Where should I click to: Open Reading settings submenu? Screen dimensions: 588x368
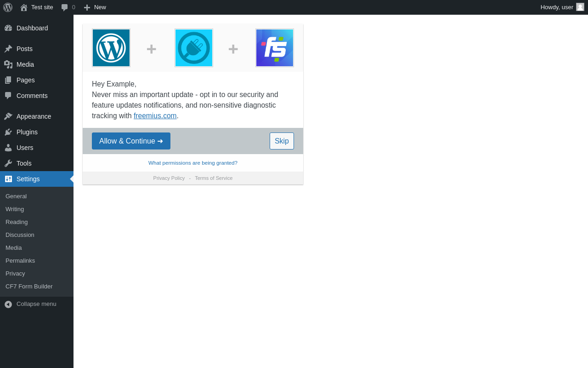[x=17, y=222]
